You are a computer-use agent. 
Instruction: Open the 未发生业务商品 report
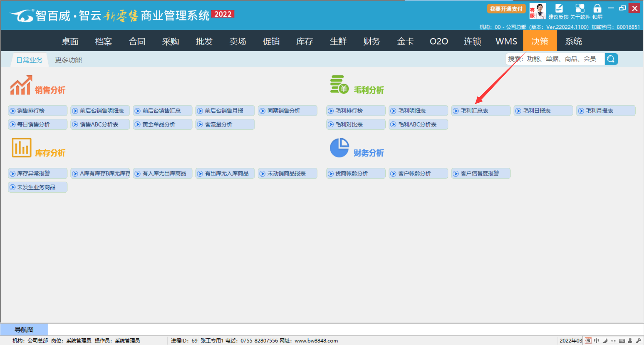pyautogui.click(x=37, y=187)
